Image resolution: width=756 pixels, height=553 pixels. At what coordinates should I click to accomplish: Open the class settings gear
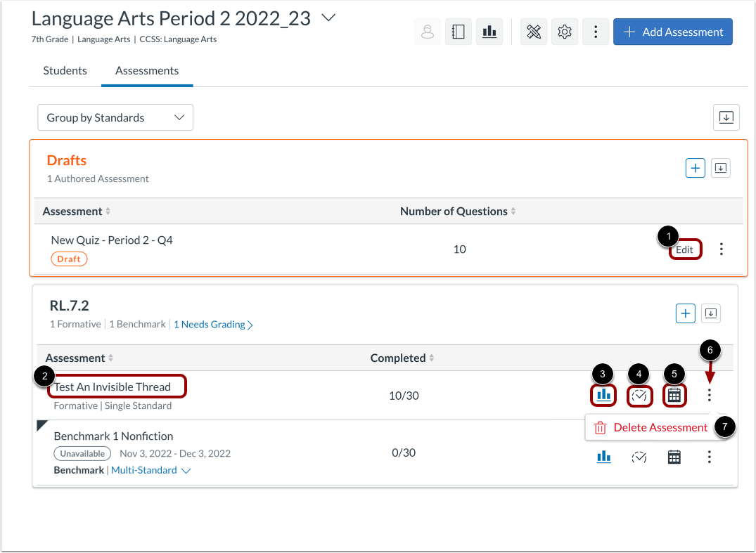(x=564, y=32)
